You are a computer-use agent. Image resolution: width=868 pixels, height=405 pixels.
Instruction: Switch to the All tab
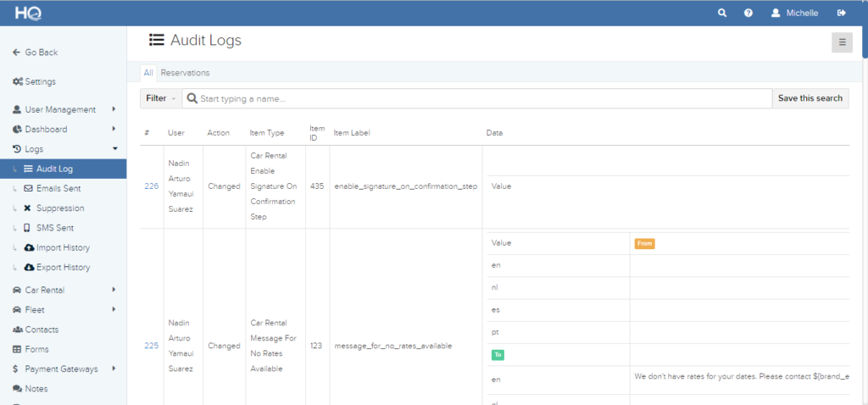click(x=148, y=73)
